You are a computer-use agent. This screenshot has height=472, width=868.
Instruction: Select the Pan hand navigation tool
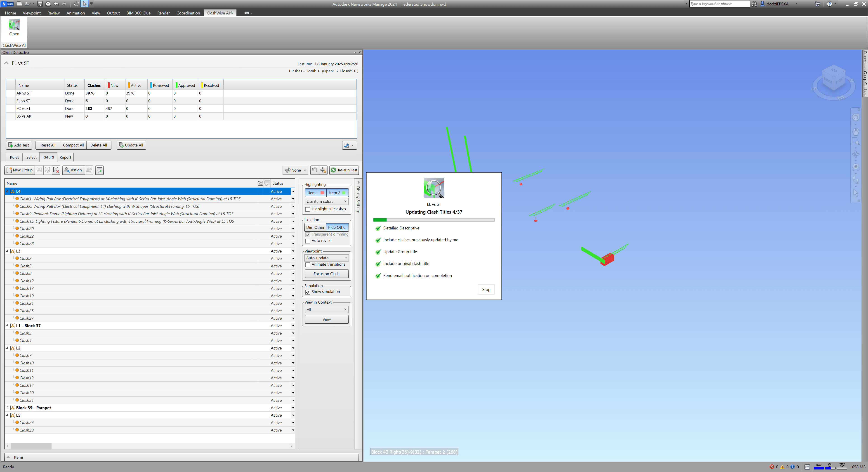click(856, 132)
